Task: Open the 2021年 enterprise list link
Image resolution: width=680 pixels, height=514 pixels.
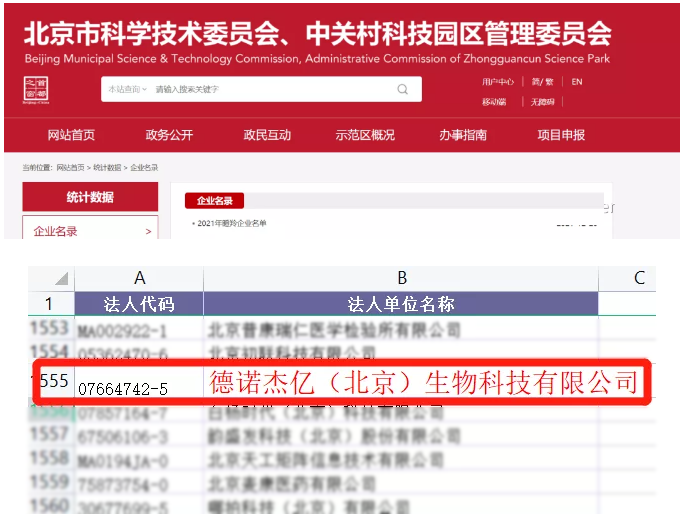Action: [232, 223]
